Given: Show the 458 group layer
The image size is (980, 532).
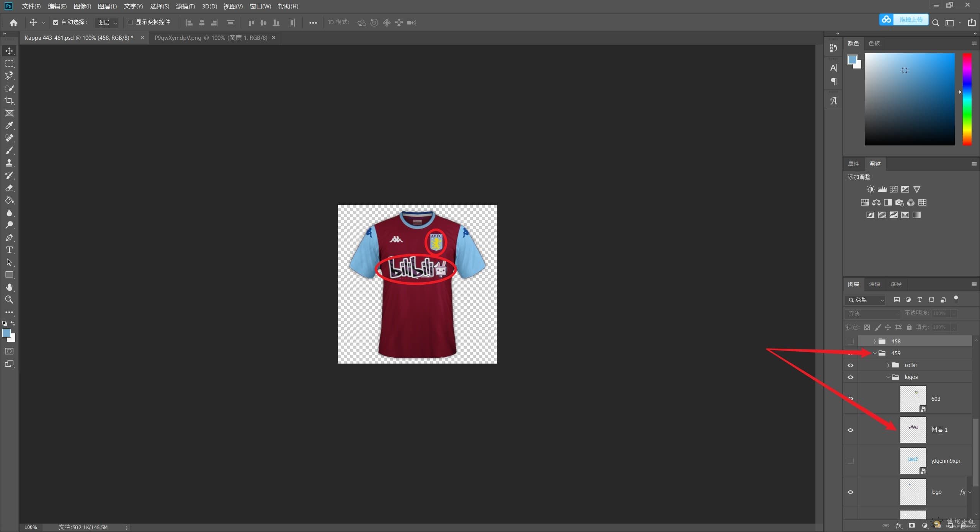Looking at the screenshot, I should [x=851, y=341].
